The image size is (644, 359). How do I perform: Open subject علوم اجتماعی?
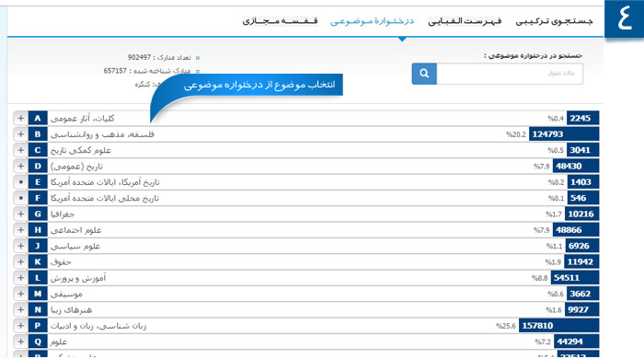(x=76, y=230)
